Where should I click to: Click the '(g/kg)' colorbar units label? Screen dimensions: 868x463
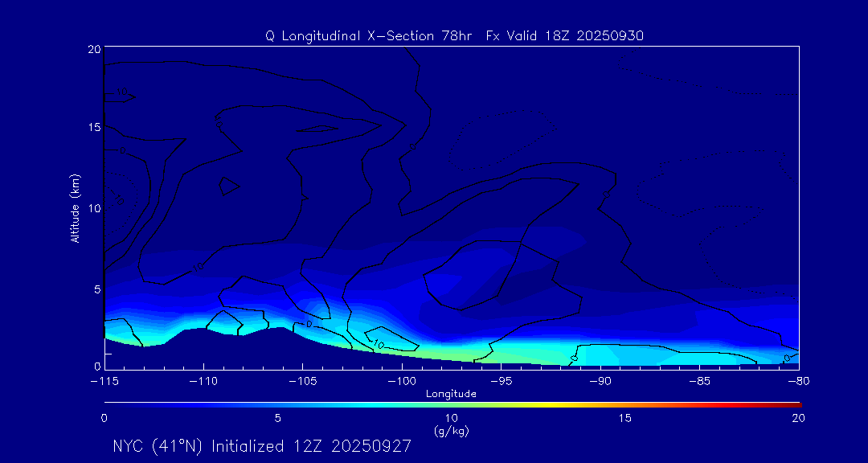point(451,431)
